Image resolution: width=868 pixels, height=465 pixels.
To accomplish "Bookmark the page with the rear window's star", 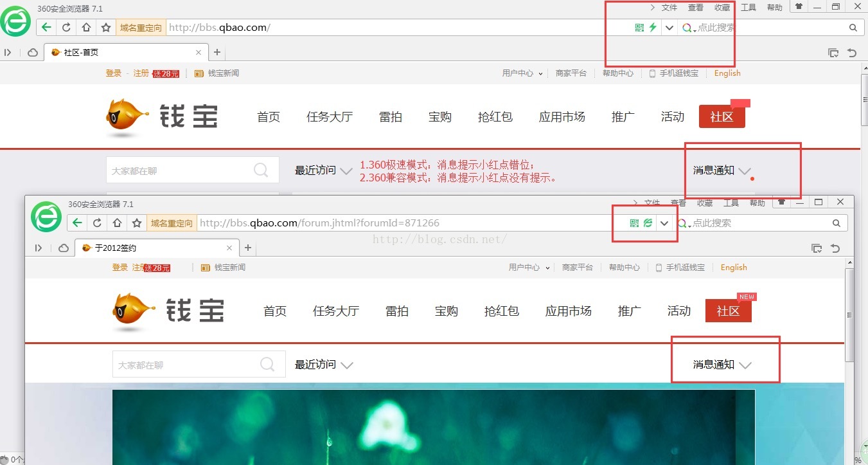I will 106,27.
